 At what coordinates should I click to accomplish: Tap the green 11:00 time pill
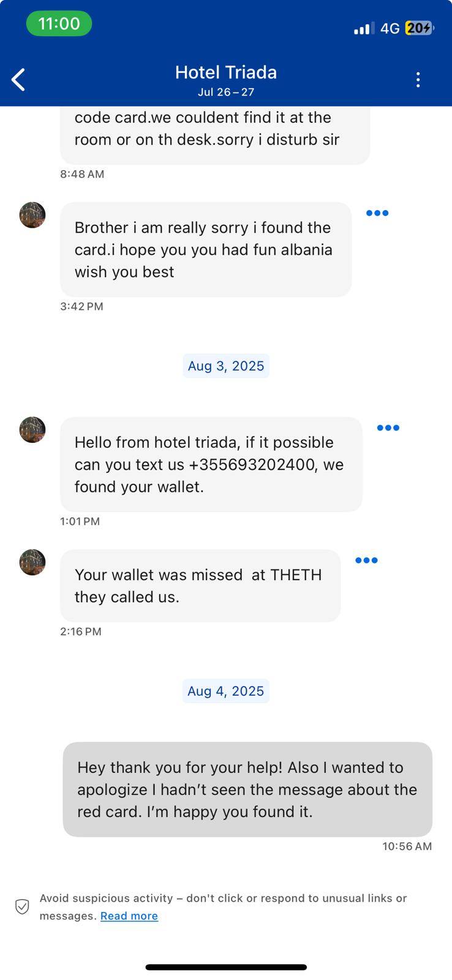pyautogui.click(x=59, y=24)
